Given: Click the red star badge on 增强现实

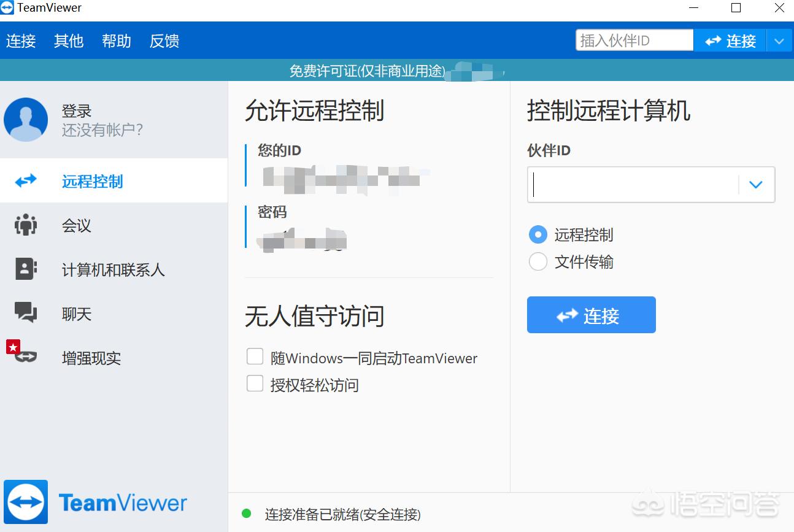Looking at the screenshot, I should pos(12,346).
